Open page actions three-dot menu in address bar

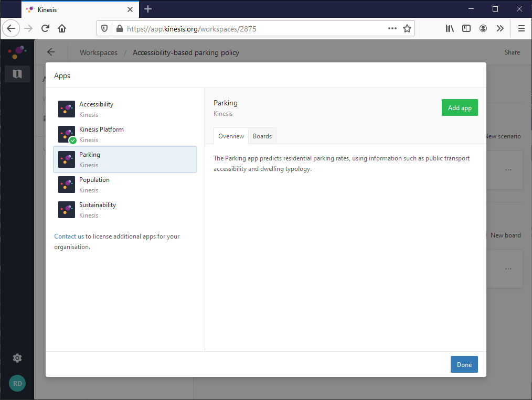[392, 28]
